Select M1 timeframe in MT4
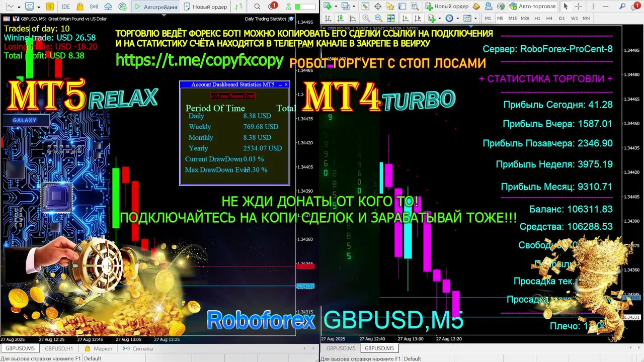Image resolution: width=644 pixels, height=362 pixels. click(x=488, y=18)
